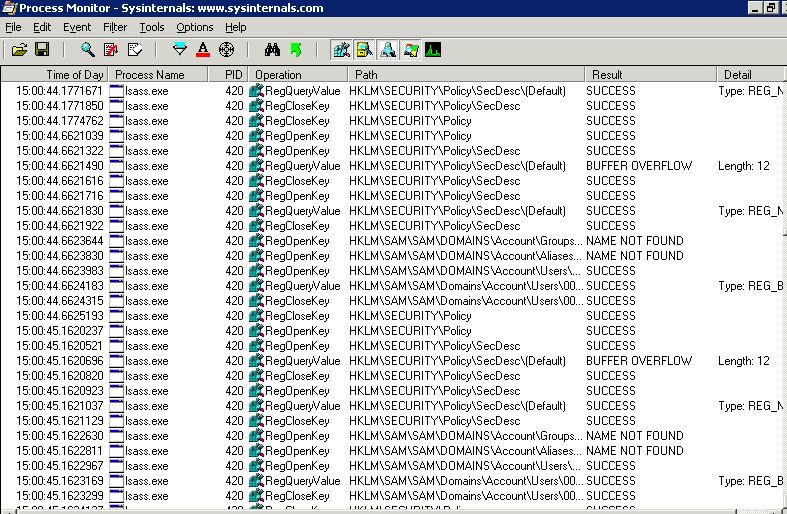Click the Aliases path at 15:00:44.6623830
The width and height of the screenshot is (787, 514).
pos(465,256)
